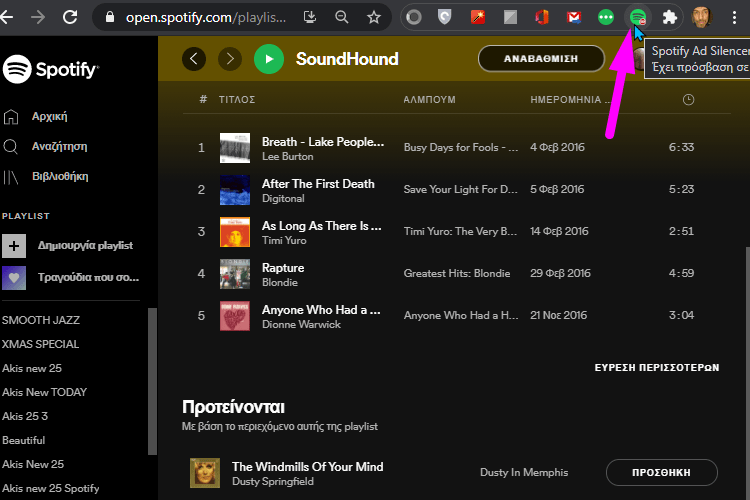Go to Αρχική (Home)
This screenshot has height=500, width=750.
(x=35, y=116)
